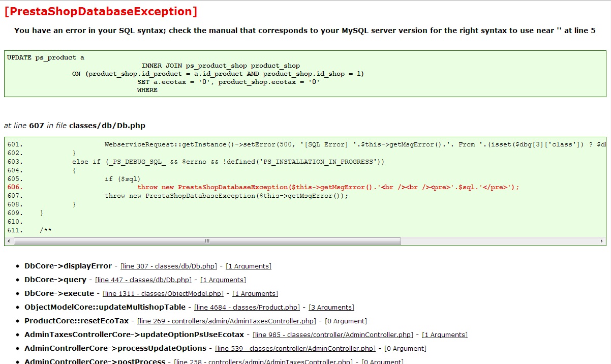Screen dimensions: 611x364
Task: Show the '3 Arguments' link for updateMultishopTable
Action: pyautogui.click(x=331, y=307)
